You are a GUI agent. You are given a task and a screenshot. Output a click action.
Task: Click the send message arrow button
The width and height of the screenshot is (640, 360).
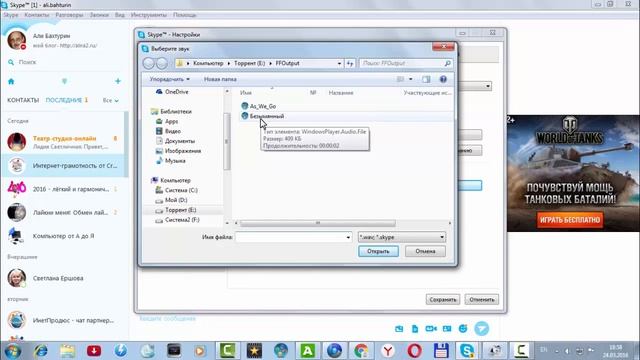tap(482, 329)
